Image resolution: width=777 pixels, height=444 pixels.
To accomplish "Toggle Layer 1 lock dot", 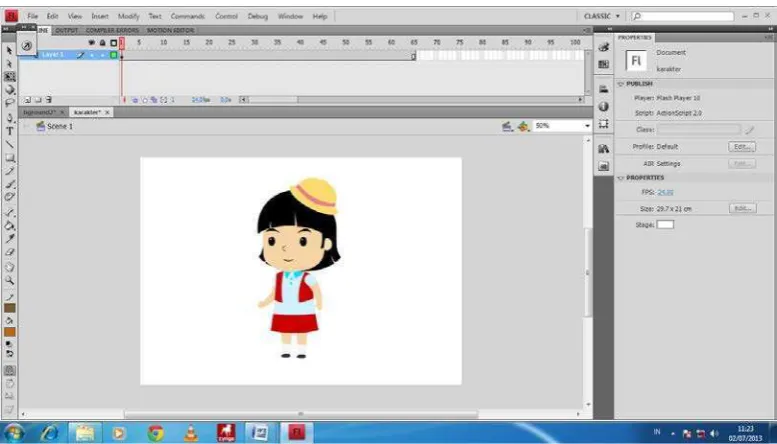I will coord(103,55).
